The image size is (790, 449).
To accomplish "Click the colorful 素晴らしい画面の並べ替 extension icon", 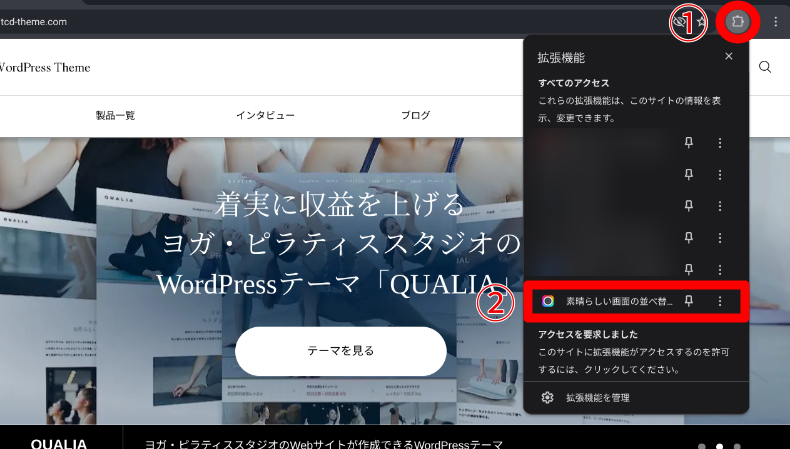I will (x=548, y=301).
